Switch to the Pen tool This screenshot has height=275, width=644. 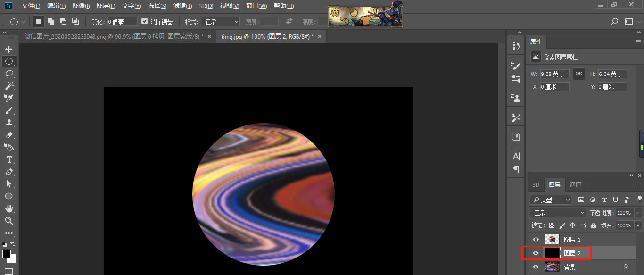[x=9, y=172]
